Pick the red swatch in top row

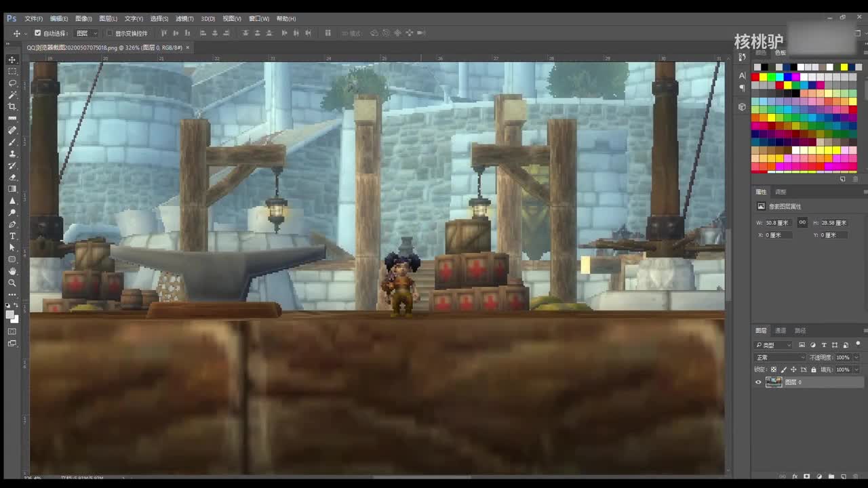tap(755, 77)
